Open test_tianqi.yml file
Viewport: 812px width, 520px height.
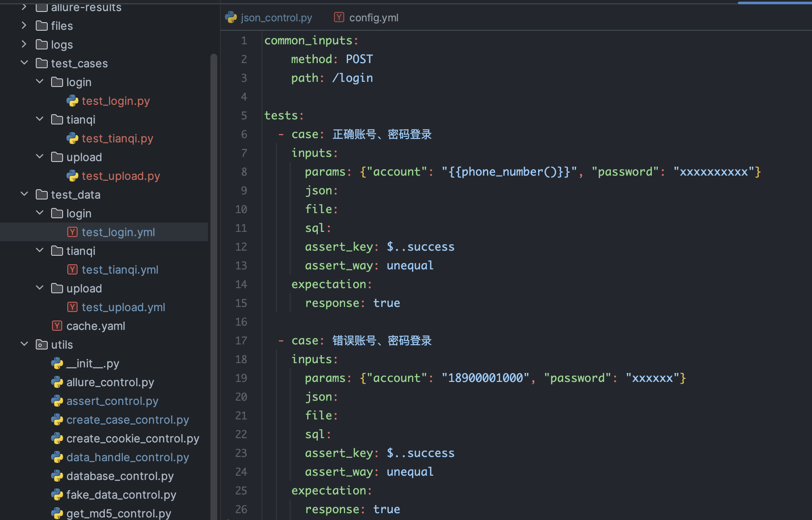pos(120,270)
